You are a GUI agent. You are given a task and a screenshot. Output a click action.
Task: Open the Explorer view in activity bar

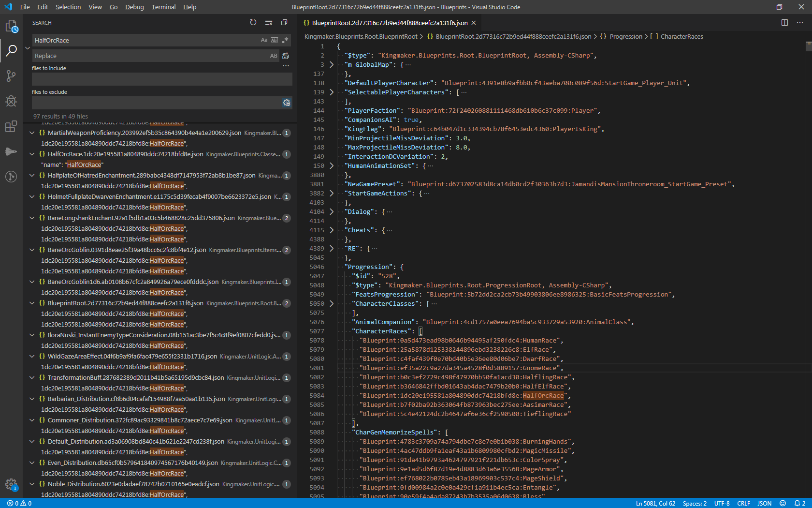point(11,26)
